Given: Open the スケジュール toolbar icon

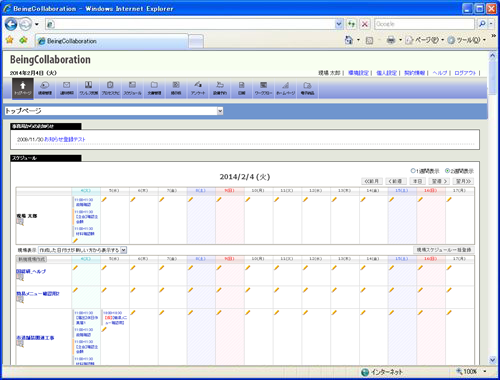Looking at the screenshot, I should click(x=132, y=88).
